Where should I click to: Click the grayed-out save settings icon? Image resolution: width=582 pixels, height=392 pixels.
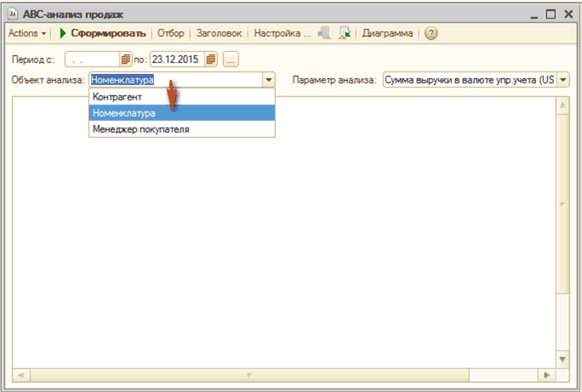coord(324,34)
